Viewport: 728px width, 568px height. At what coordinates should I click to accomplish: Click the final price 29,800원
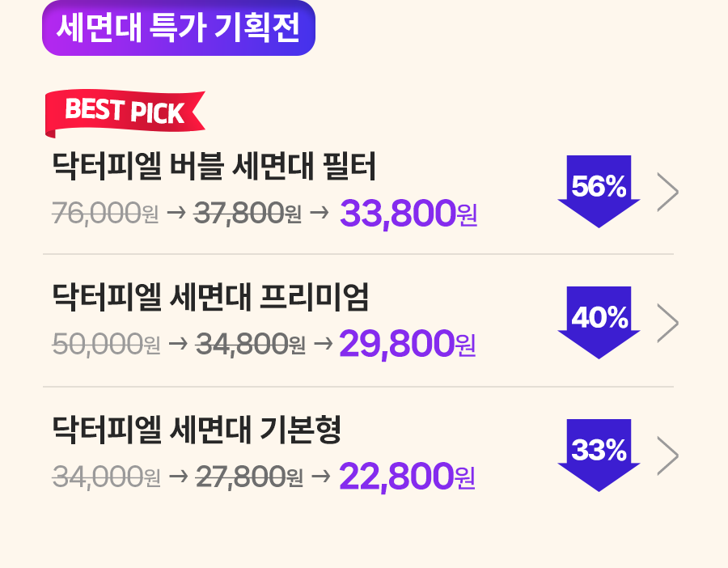(407, 344)
